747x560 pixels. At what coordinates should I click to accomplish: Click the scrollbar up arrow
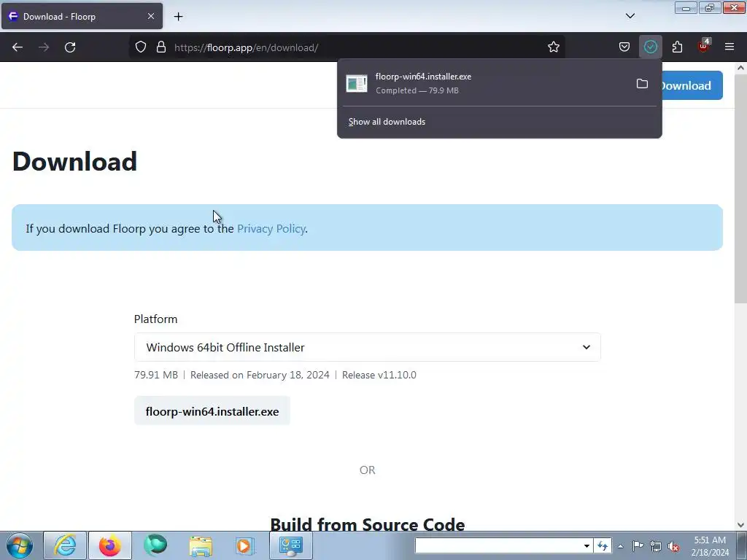point(740,68)
